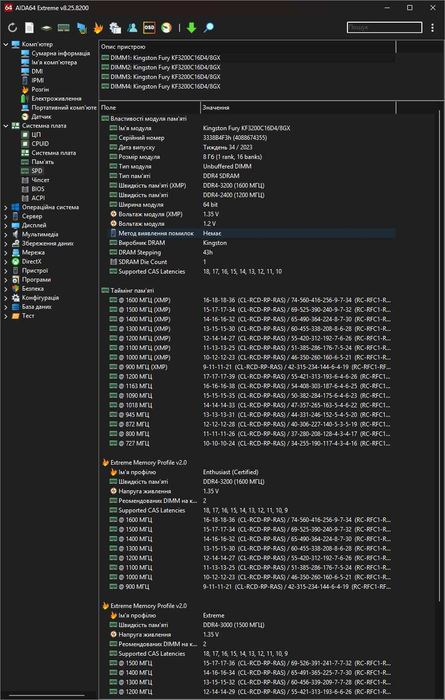Collapse the Системна плата tree node

6,126
